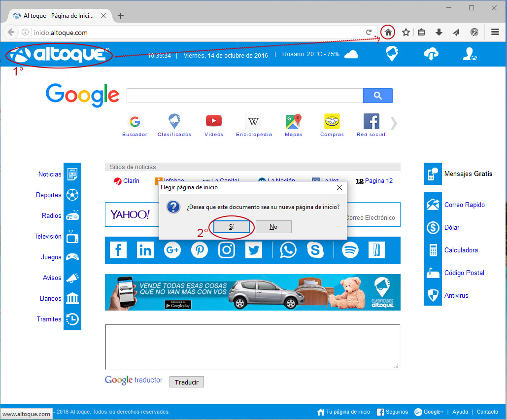Click the altoque logo in the header
Screen dimensions: 507x420
click(x=59, y=55)
